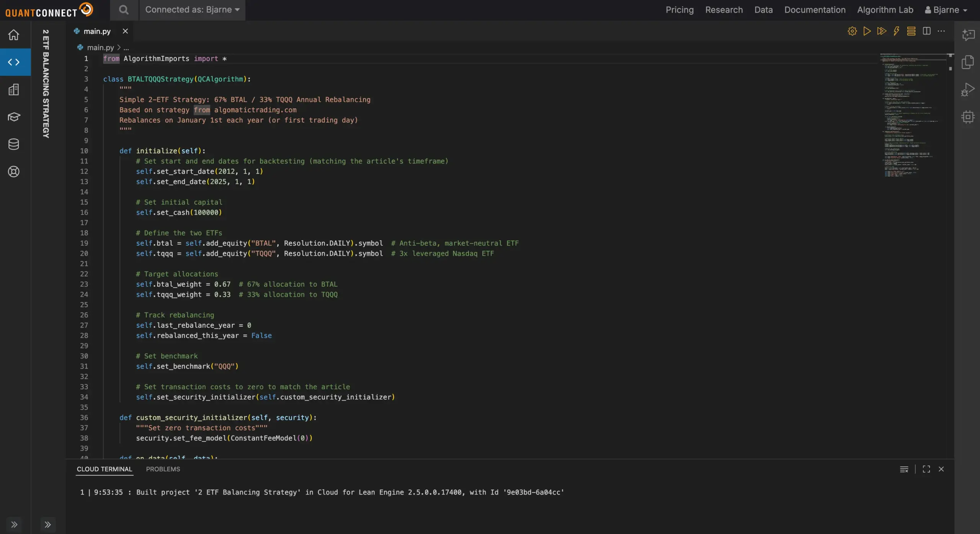The image size is (980, 534).
Task: Toggle split editor layout
Action: [x=926, y=31]
